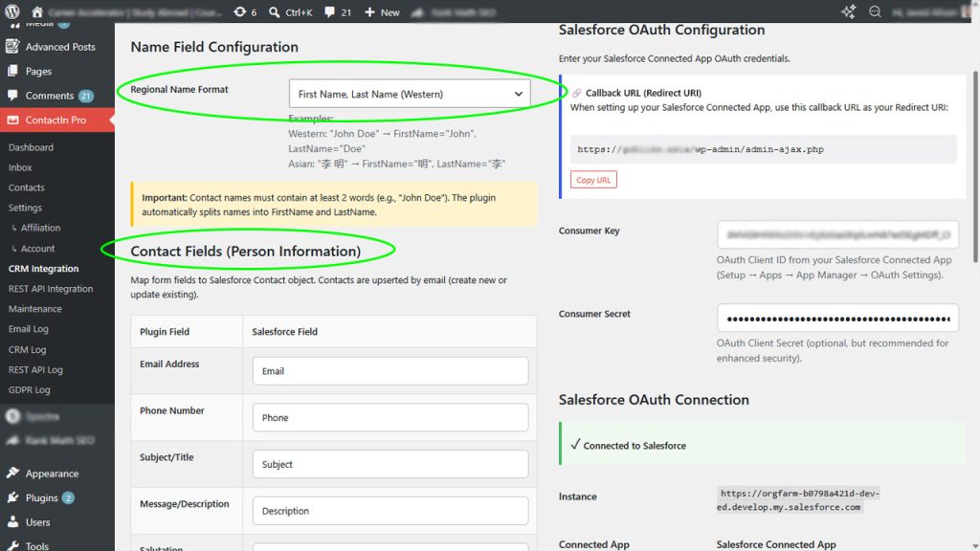Open the Inbox submenu item
This screenshot has height=551, width=980.
coord(20,167)
